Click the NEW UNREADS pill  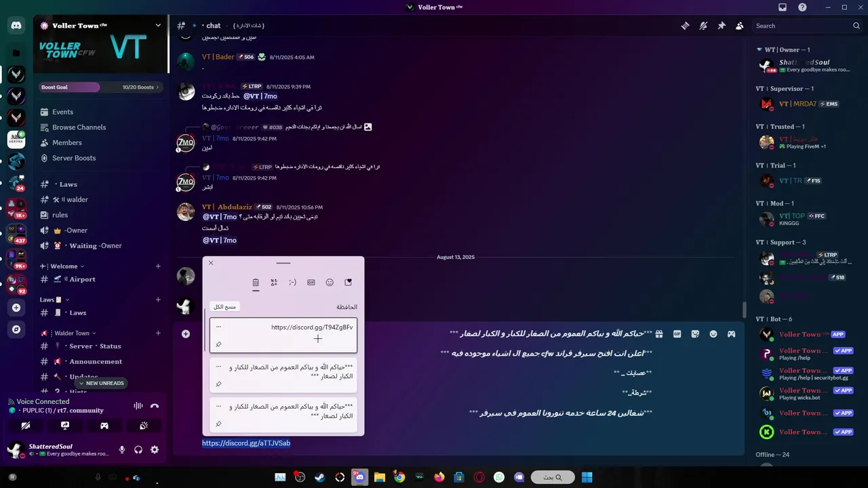101,383
